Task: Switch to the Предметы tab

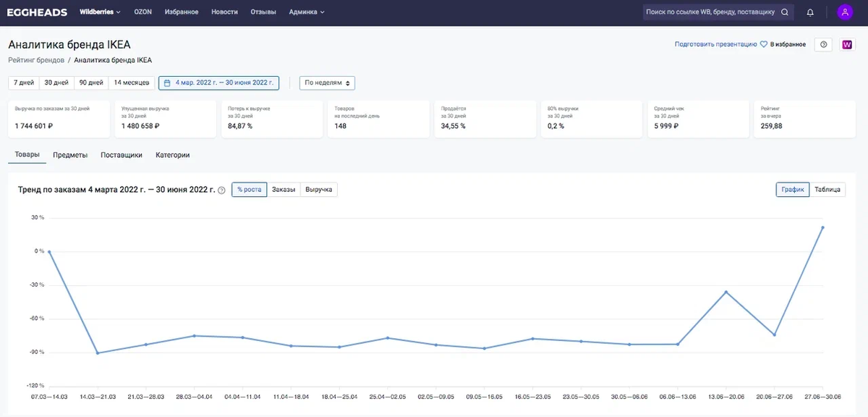Action: 70,155
